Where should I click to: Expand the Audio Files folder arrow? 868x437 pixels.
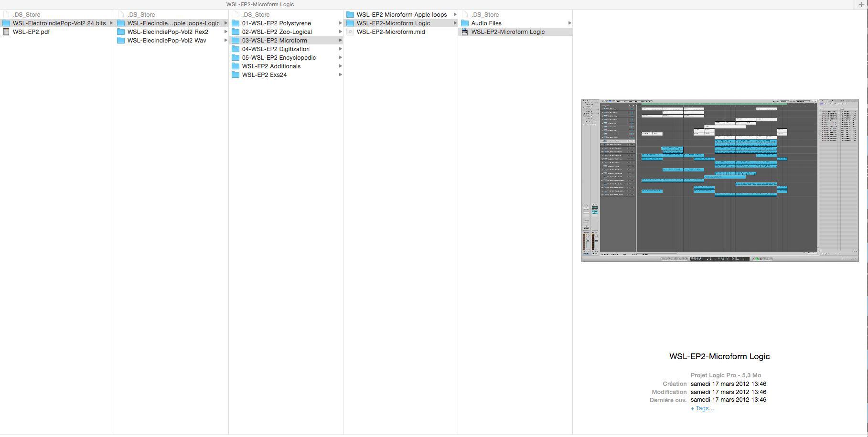pyautogui.click(x=570, y=23)
